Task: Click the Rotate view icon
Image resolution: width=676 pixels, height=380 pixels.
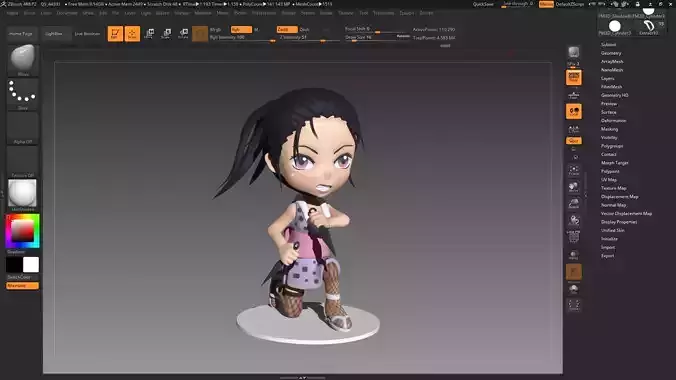Action: (x=573, y=220)
